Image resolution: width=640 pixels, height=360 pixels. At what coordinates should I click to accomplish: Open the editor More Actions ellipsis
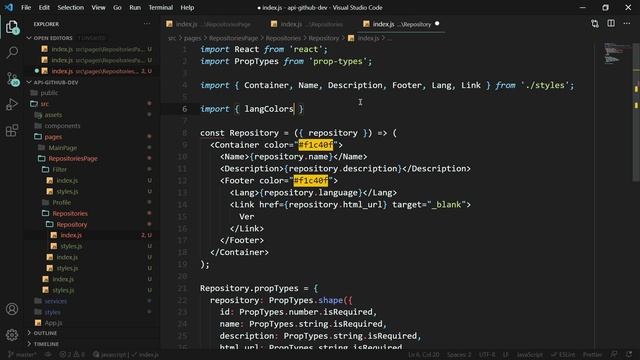click(x=627, y=24)
